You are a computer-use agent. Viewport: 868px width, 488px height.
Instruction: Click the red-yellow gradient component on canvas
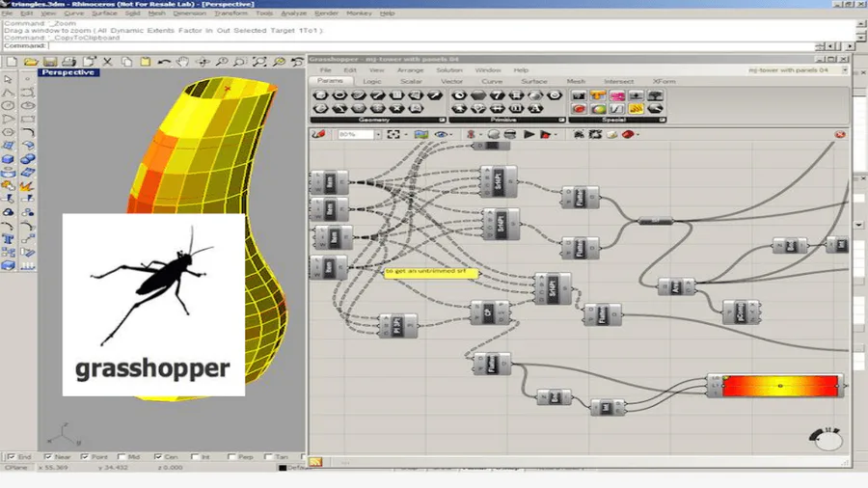click(x=779, y=386)
